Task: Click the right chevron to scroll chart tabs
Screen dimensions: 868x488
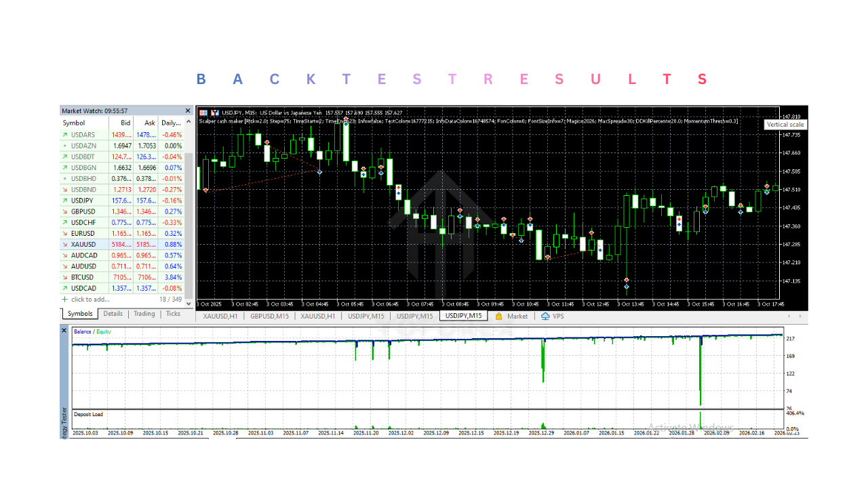Action: click(x=799, y=316)
